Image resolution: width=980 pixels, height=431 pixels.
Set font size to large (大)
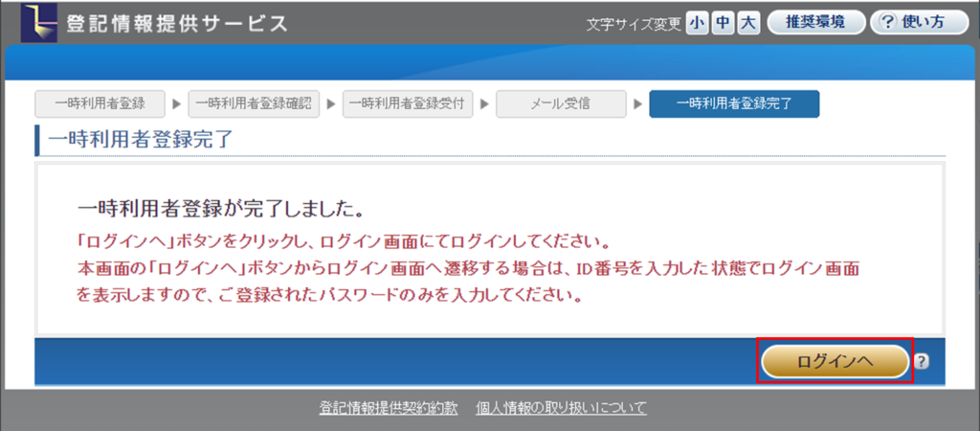pyautogui.click(x=748, y=22)
